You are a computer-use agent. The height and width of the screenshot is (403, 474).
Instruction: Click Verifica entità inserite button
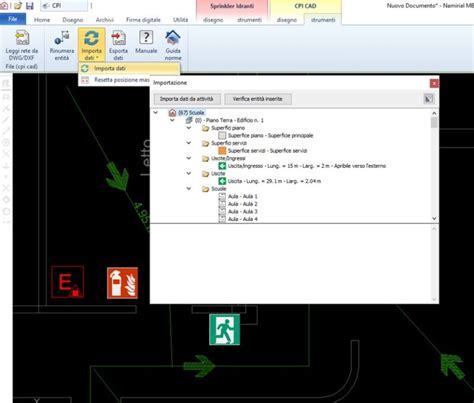[257, 99]
